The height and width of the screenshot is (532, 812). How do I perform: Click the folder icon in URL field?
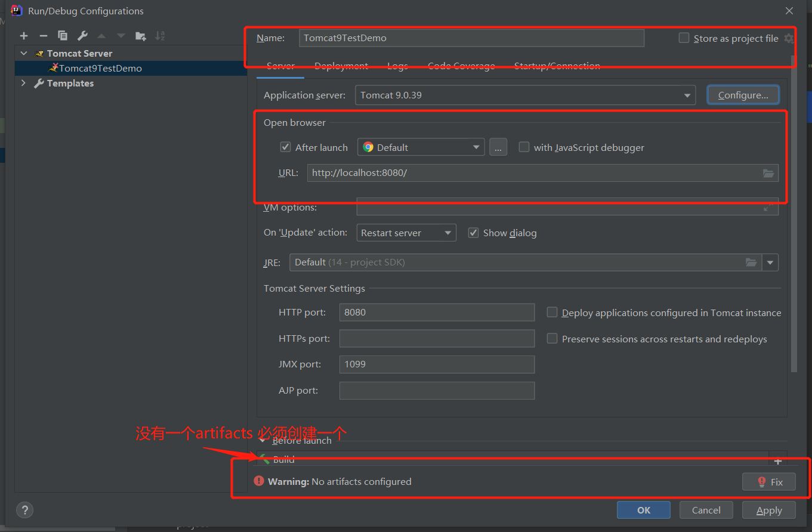click(769, 173)
